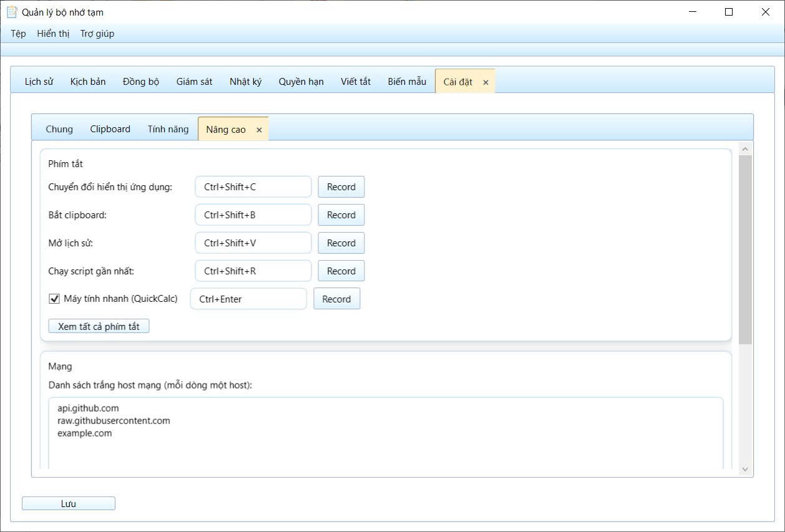Switch to the Kịch bản tab

[x=88, y=82]
